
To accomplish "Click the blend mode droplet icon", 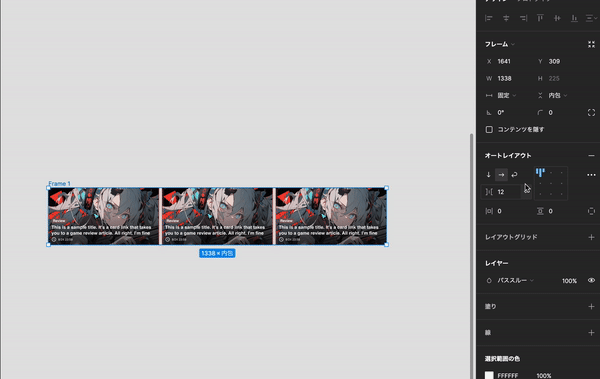I will 489,281.
